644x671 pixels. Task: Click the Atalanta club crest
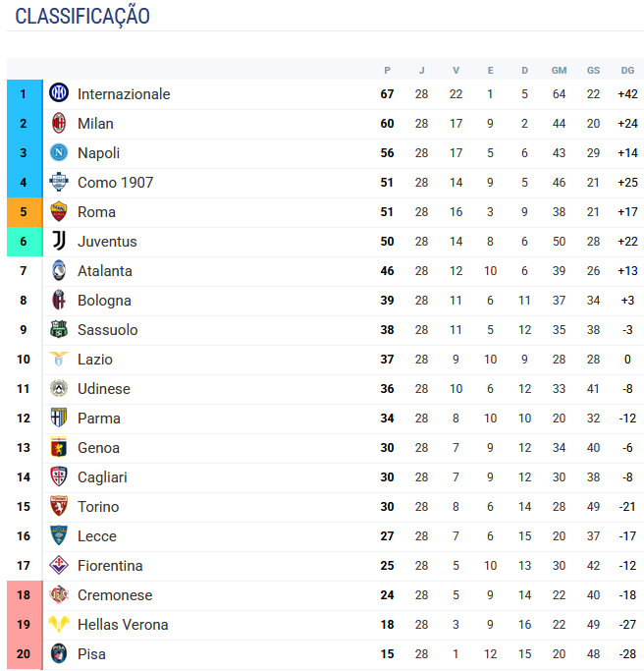tap(59, 270)
